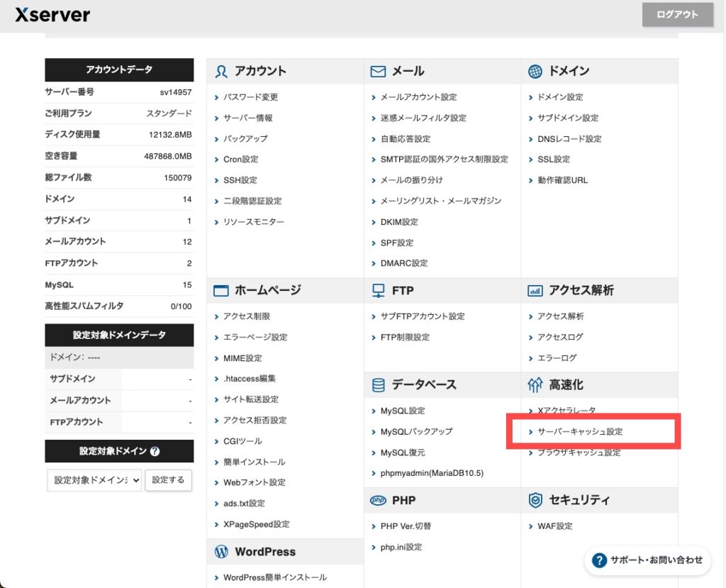Image resolution: width=726 pixels, height=588 pixels.
Task: Open サブドメイン設定
Action: (568, 118)
